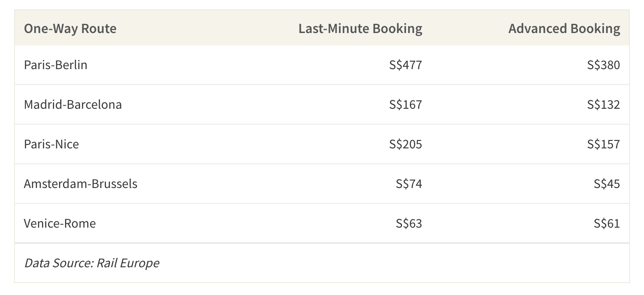Viewport: 644px width, 295px height.
Task: Select the Paris-Nice route cell
Action: point(51,144)
